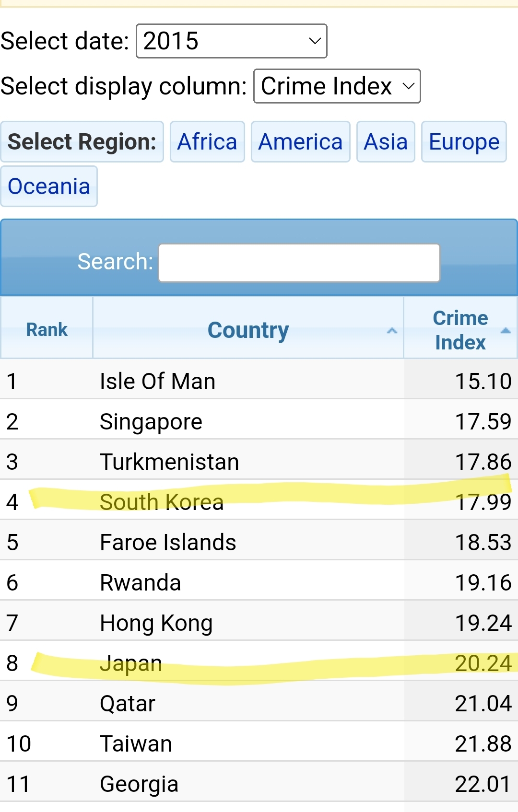
Task: Select the Singapore table row
Action: coord(259,421)
